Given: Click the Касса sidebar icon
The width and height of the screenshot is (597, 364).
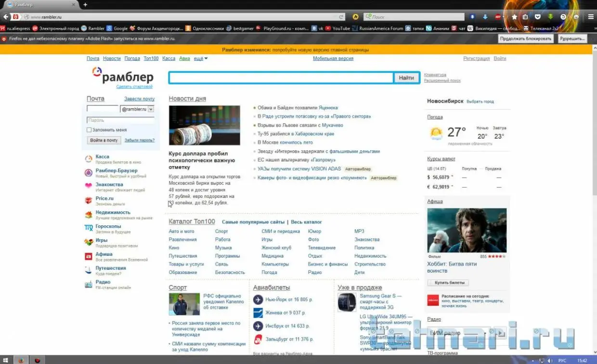Looking at the screenshot, I should [x=89, y=159].
